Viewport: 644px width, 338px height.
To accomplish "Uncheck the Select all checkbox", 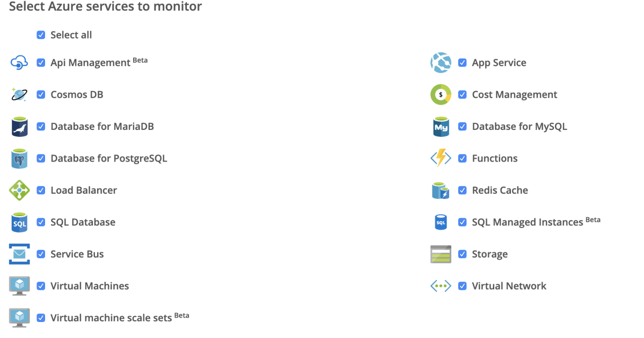I will click(x=41, y=35).
